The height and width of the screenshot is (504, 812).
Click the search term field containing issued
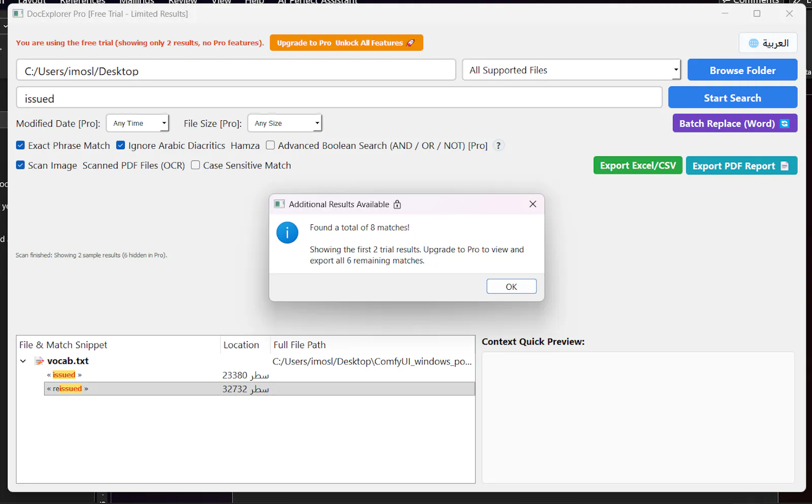[339, 97]
